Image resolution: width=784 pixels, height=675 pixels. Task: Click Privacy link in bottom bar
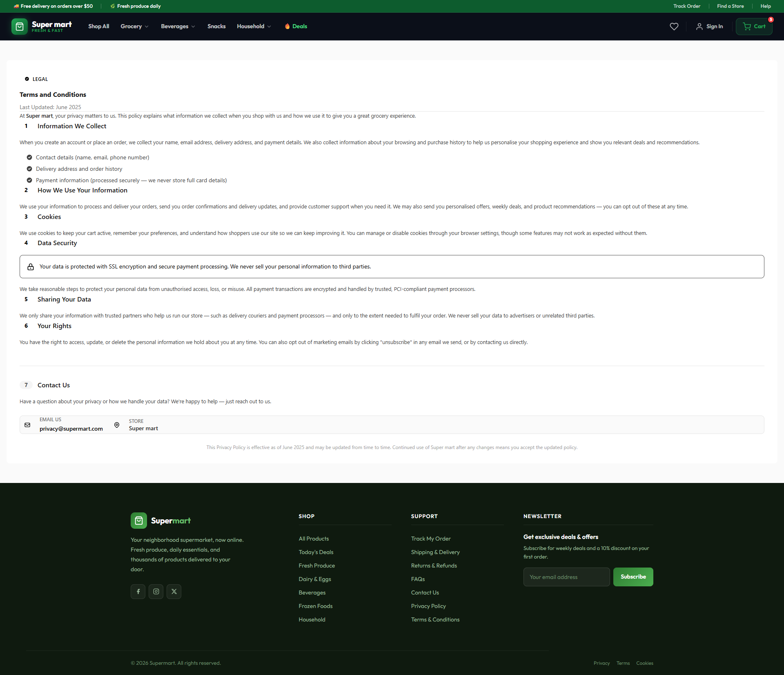pyautogui.click(x=601, y=663)
